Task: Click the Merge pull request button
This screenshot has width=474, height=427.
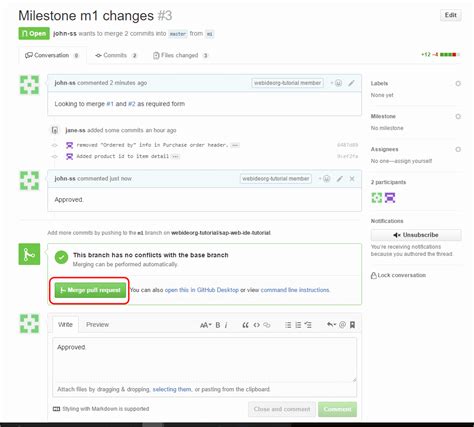Action: pos(90,290)
